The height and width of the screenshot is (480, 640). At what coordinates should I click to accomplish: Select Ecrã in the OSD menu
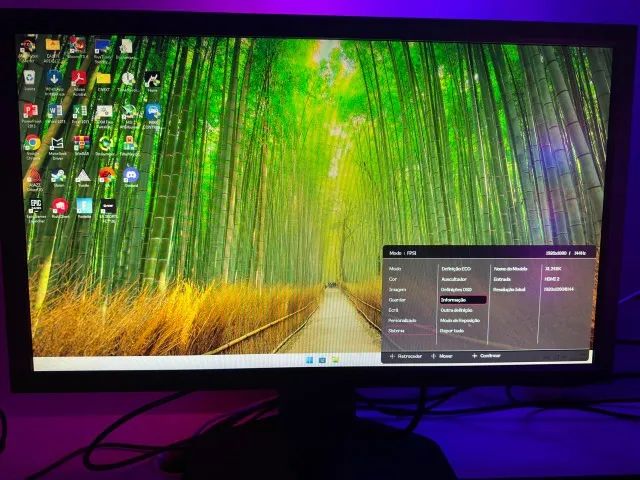pyautogui.click(x=393, y=310)
